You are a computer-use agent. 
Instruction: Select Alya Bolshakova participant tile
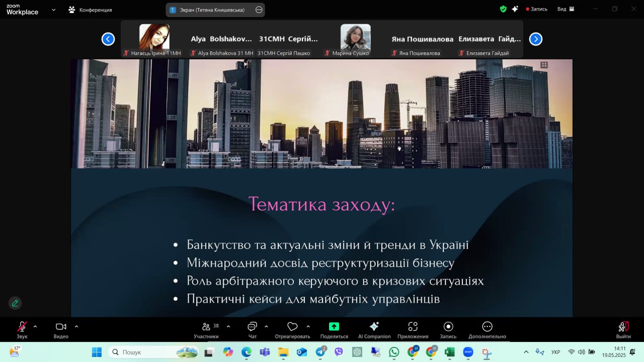[221, 40]
